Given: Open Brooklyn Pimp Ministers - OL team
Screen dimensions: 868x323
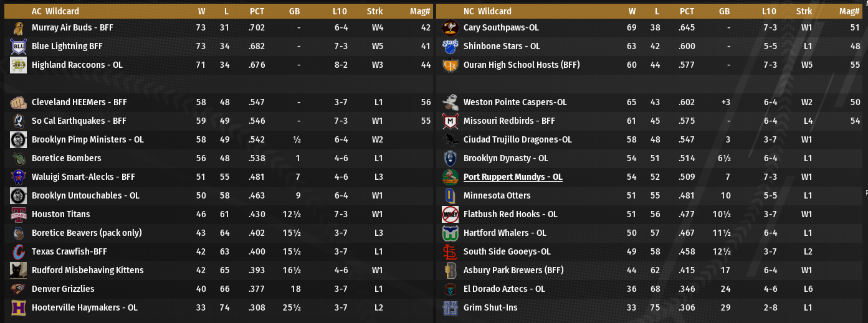Looking at the screenshot, I should (87, 139).
